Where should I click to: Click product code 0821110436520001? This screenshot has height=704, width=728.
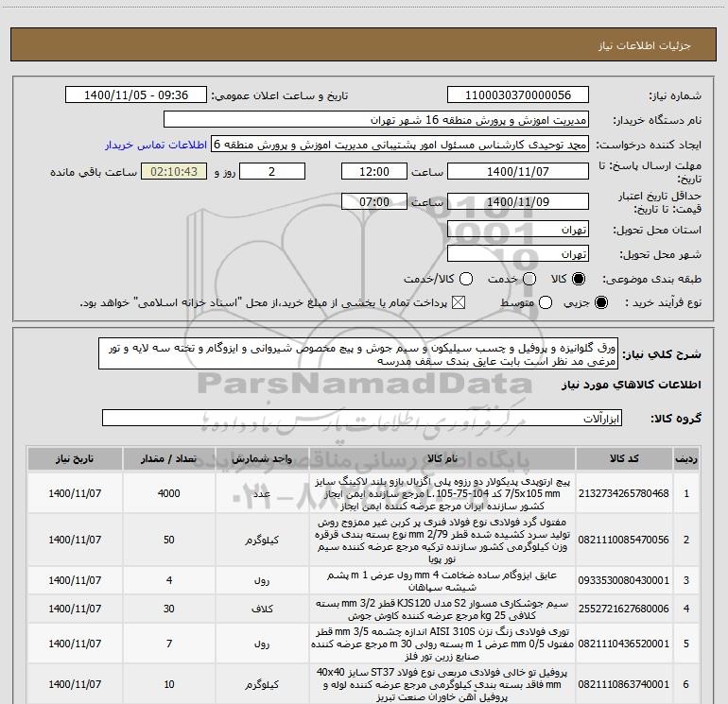[x=624, y=644]
